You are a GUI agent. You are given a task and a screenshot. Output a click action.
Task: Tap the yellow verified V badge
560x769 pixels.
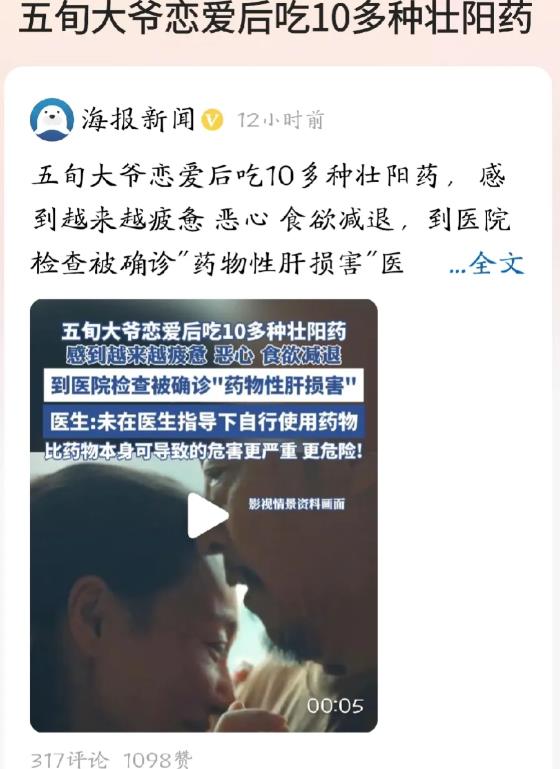[x=212, y=120]
